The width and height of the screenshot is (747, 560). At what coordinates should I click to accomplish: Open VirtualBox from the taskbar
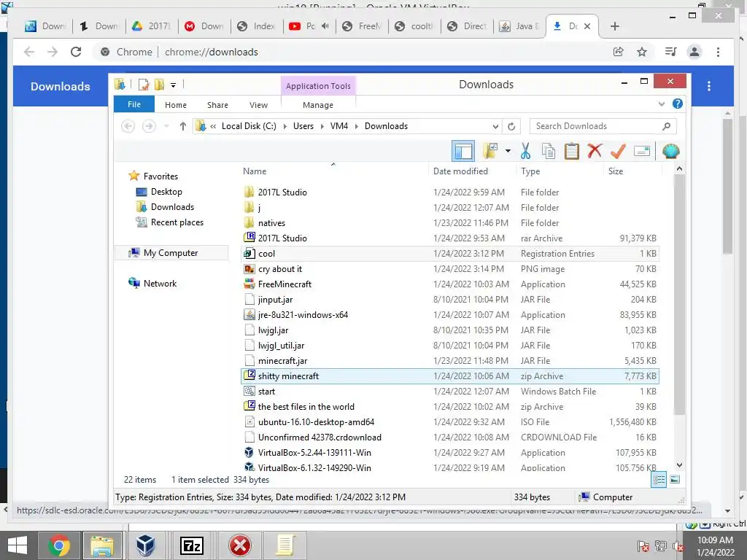[x=145, y=545]
